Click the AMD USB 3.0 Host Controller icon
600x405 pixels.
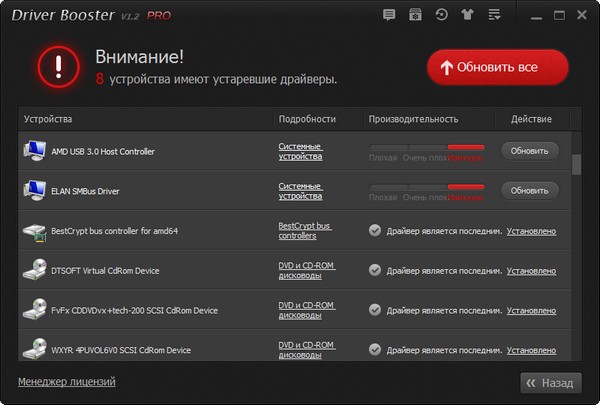click(35, 151)
